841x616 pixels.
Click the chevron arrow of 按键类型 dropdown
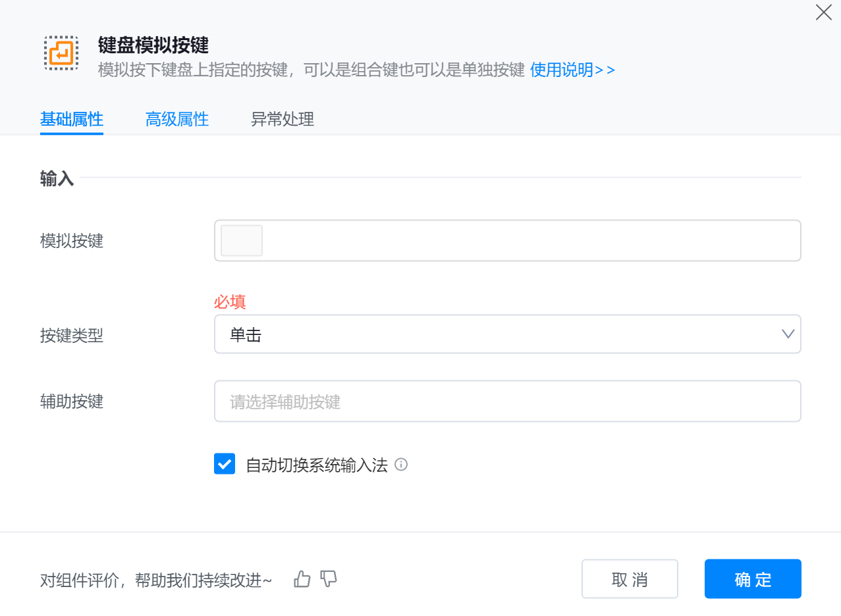788,334
